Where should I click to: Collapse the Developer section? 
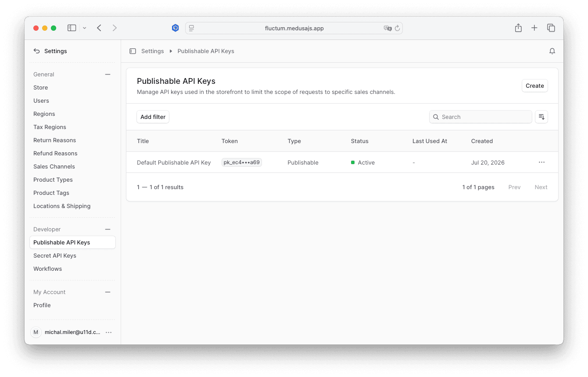[108, 229]
